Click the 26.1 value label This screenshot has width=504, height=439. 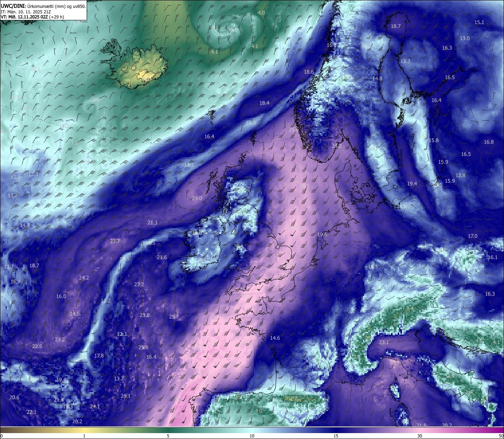(126, 396)
